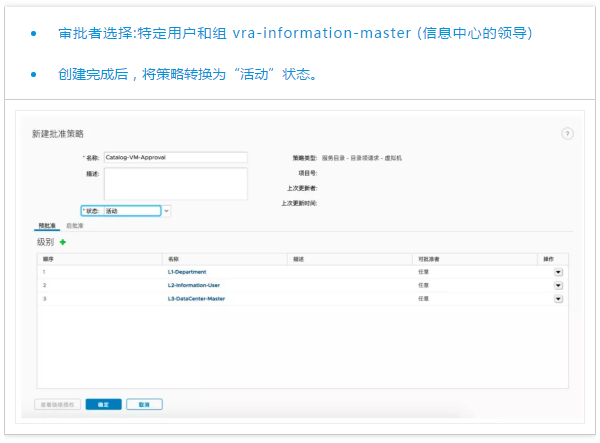This screenshot has width=600, height=443.
Task: Click the help question mark icon
Action: 567,133
